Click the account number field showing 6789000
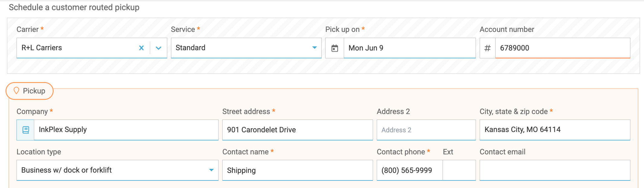 [x=562, y=48]
